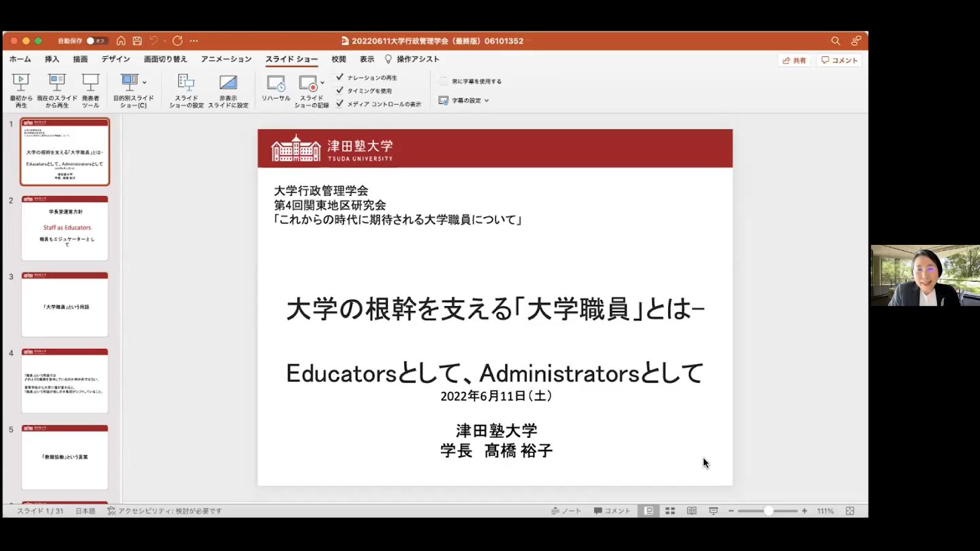This screenshot has width=980, height=551.
Task: Click the share-people icon at top right
Action: click(x=856, y=41)
